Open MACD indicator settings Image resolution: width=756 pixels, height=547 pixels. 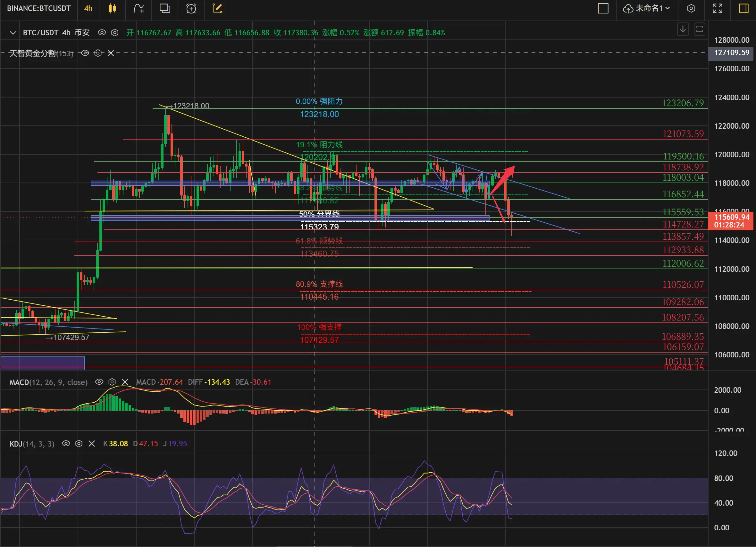(x=112, y=382)
